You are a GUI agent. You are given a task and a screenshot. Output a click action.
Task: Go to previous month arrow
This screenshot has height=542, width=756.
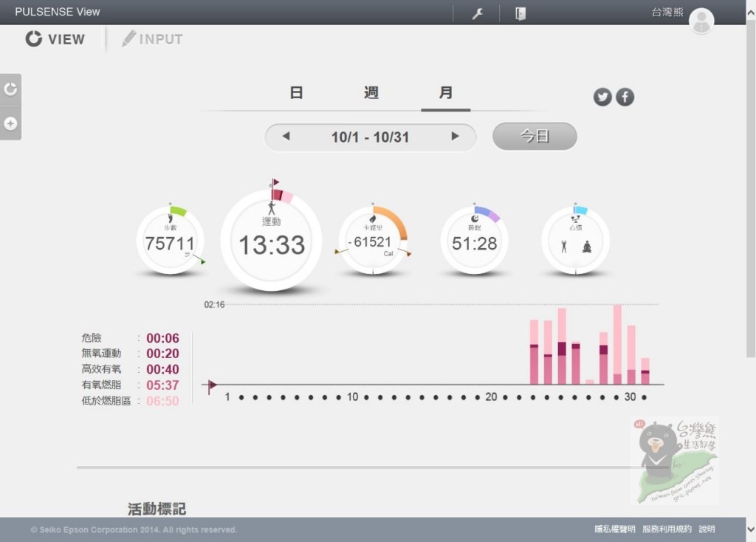286,137
